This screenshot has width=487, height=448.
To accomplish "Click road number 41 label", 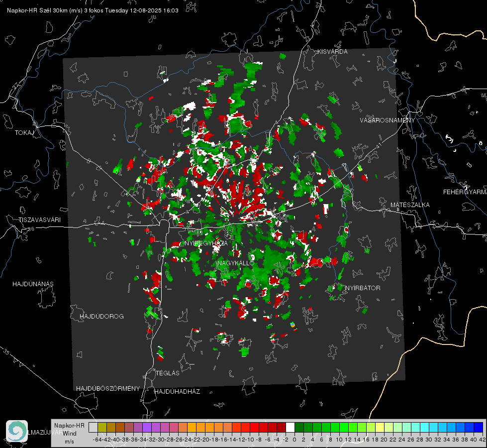I will pyautogui.click(x=379, y=144).
